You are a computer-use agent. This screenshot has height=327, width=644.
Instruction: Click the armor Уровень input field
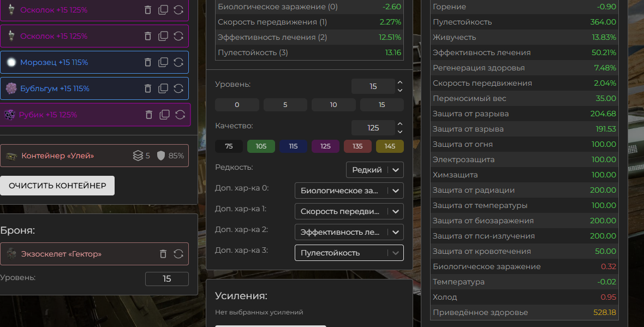coord(167,279)
